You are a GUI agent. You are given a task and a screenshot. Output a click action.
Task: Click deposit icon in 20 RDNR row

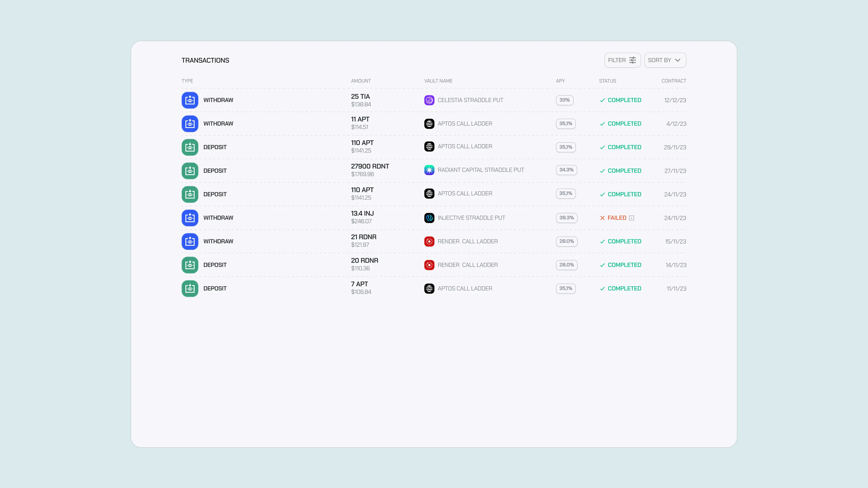point(190,265)
